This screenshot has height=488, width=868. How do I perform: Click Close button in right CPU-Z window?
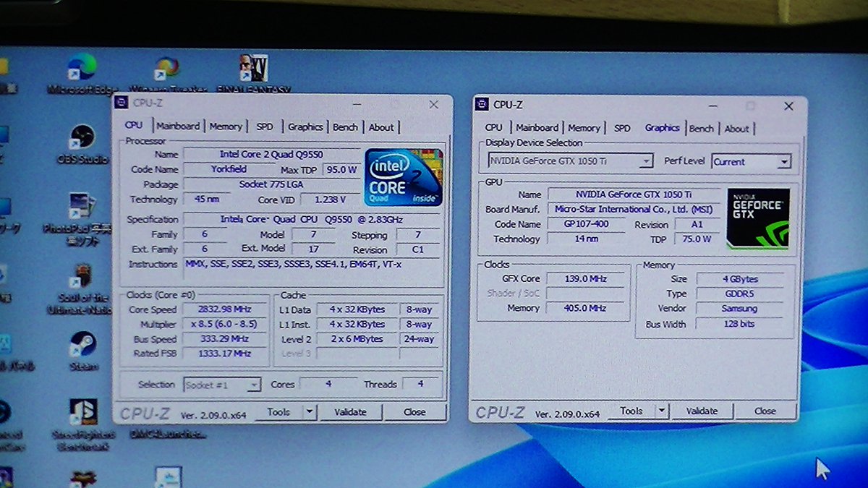click(765, 411)
